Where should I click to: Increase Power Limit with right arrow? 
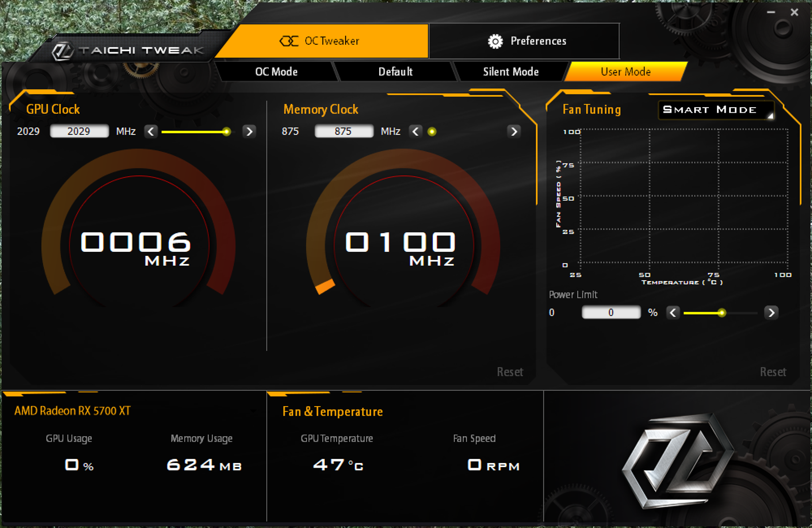(771, 313)
